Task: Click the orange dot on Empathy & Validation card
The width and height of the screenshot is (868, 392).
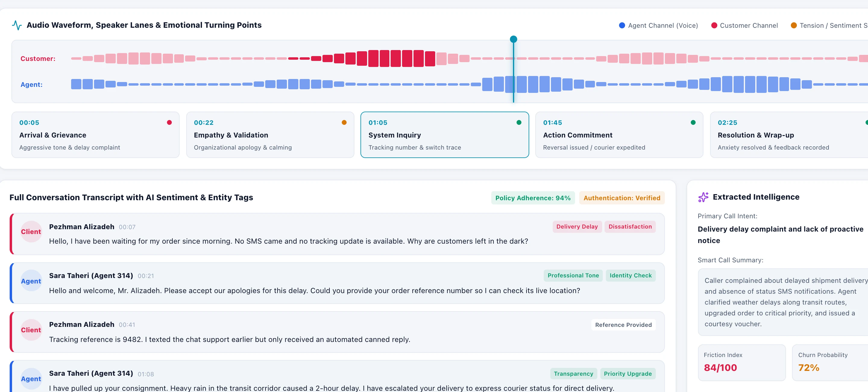Action: coord(344,122)
